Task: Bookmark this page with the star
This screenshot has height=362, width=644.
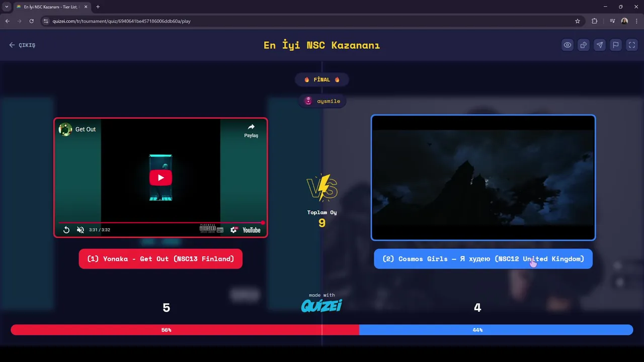Action: click(x=578, y=21)
